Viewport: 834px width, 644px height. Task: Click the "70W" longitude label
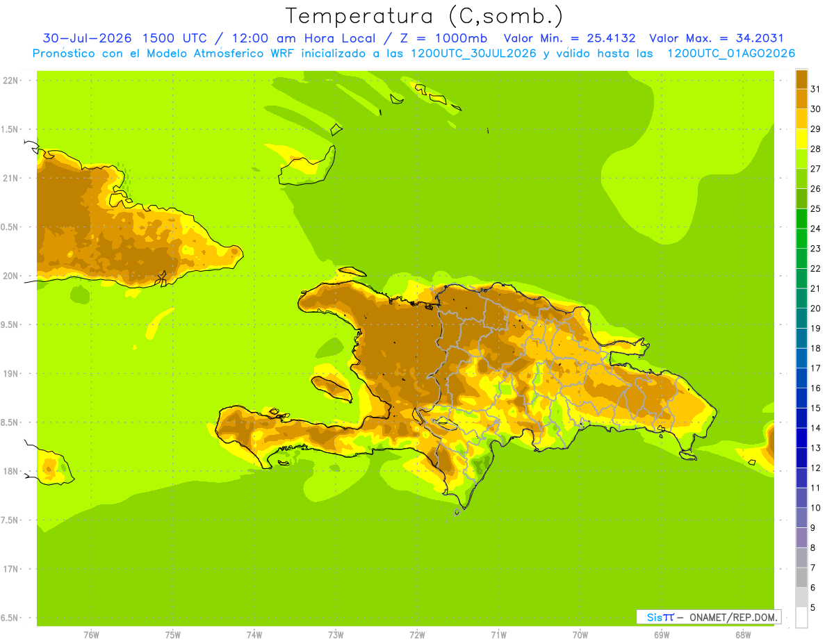click(580, 634)
